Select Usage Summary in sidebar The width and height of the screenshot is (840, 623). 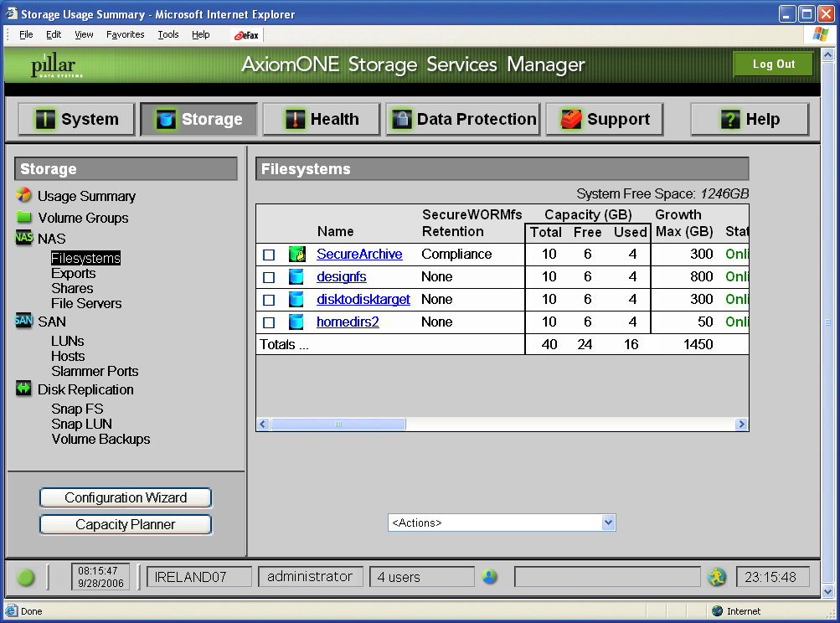coord(86,196)
